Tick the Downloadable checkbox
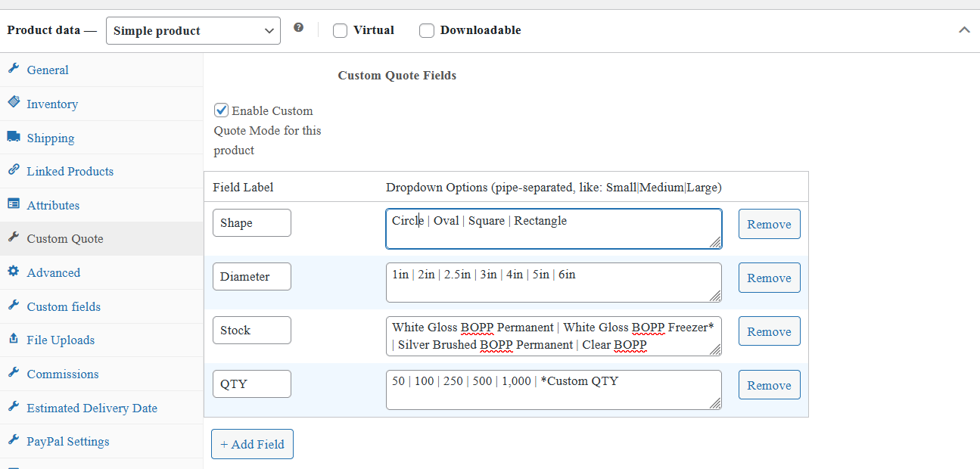The image size is (980, 469). tap(427, 31)
